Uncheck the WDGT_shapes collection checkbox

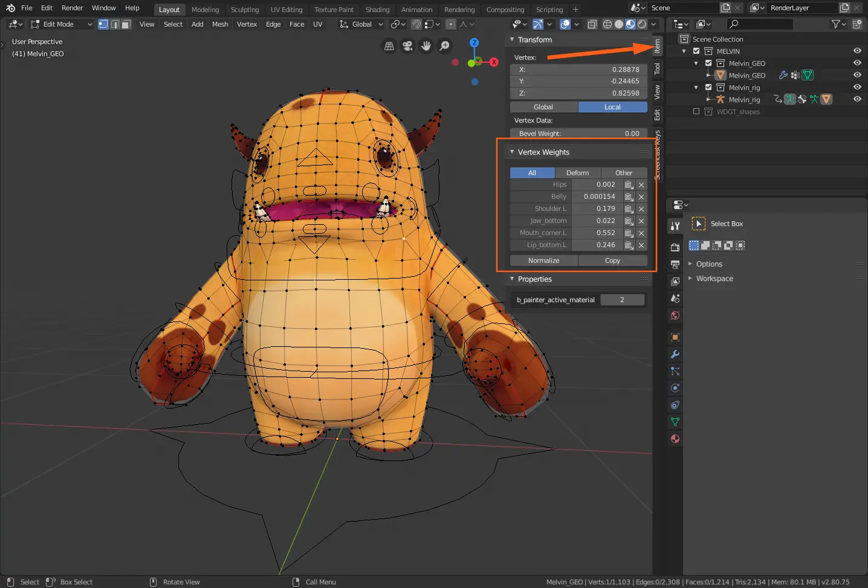coord(696,111)
